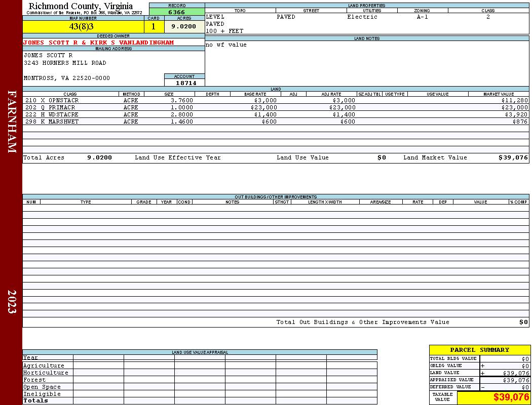The width and height of the screenshot is (532, 405).
Task: Click the LENGTH X WIDTH column header
Action: 325,201
